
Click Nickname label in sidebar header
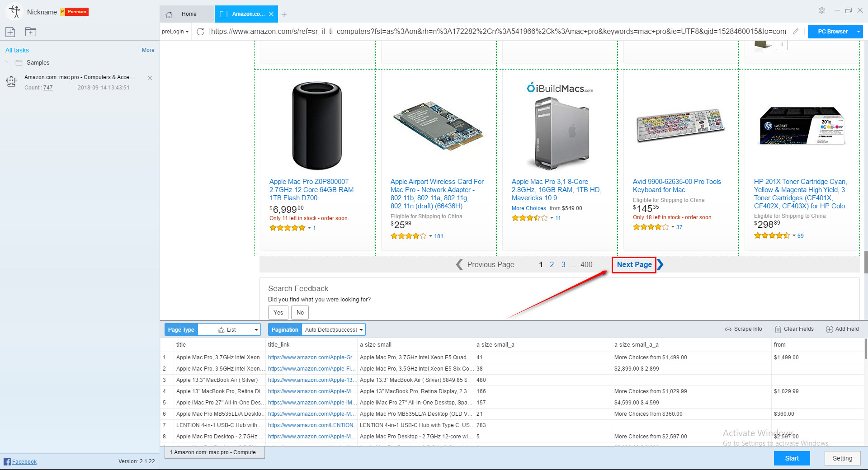tap(42, 12)
